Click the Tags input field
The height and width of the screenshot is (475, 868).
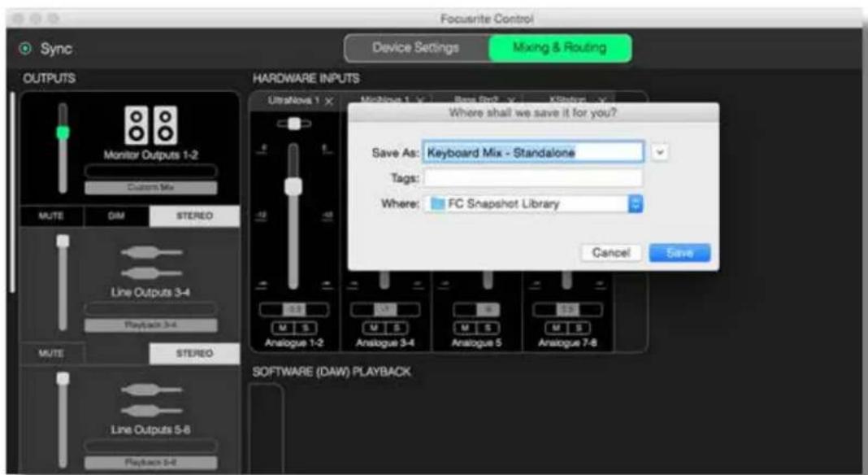coord(534,178)
